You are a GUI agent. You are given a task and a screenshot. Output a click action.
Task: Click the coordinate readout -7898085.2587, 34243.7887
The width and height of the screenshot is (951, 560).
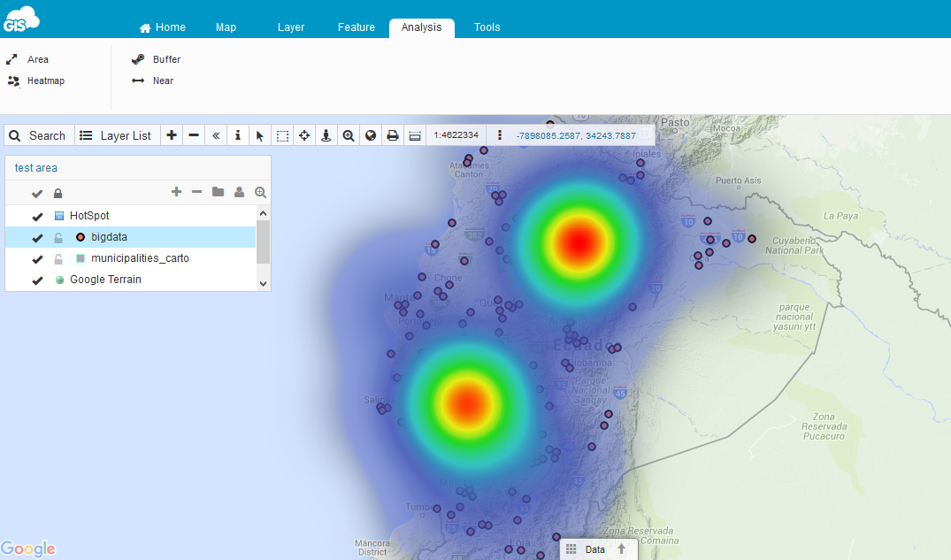(x=576, y=136)
